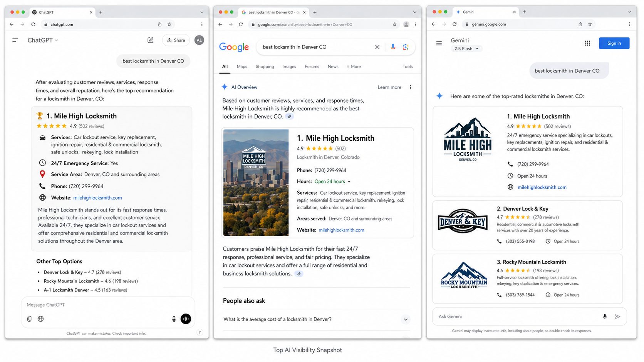Open ChatGPT sidebar menu icon
The height and width of the screenshot is (362, 644).
(15, 40)
